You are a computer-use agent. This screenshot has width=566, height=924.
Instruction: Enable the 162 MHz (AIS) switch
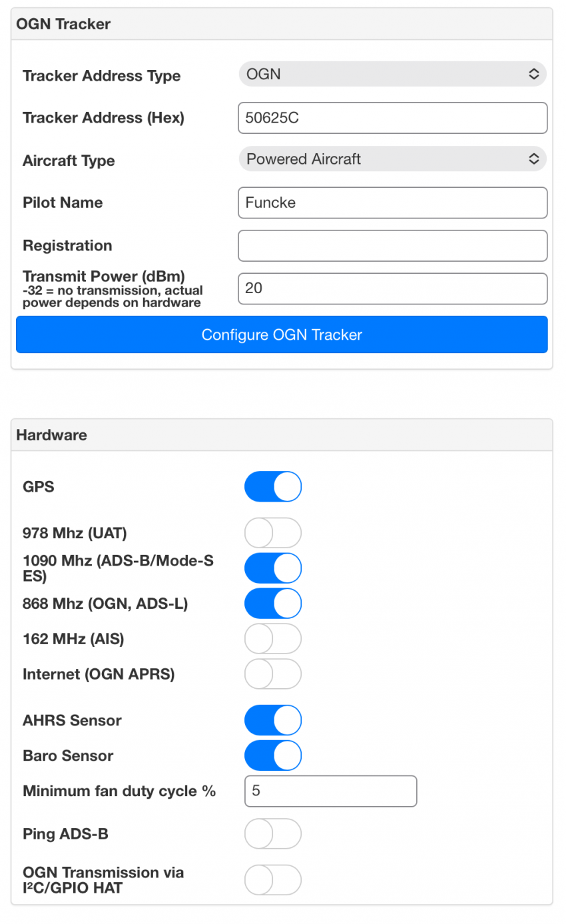pos(273,639)
